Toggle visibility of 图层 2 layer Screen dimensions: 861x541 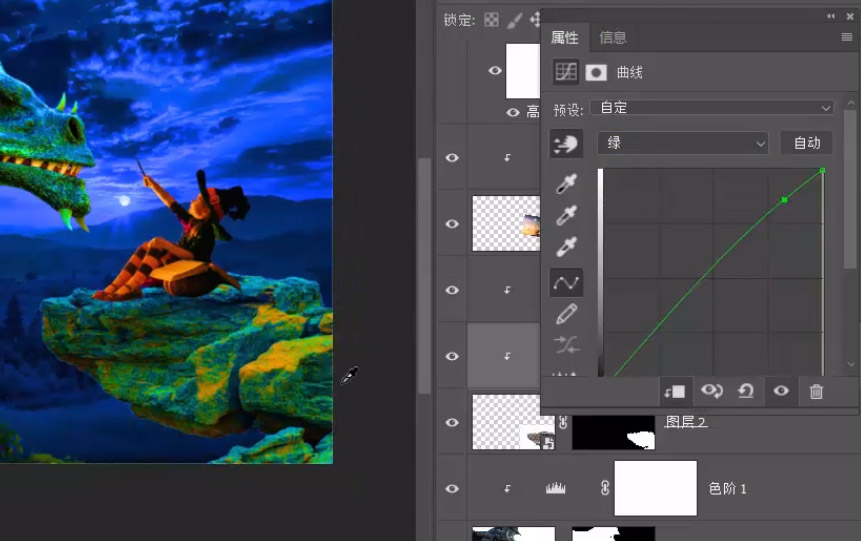(x=452, y=422)
